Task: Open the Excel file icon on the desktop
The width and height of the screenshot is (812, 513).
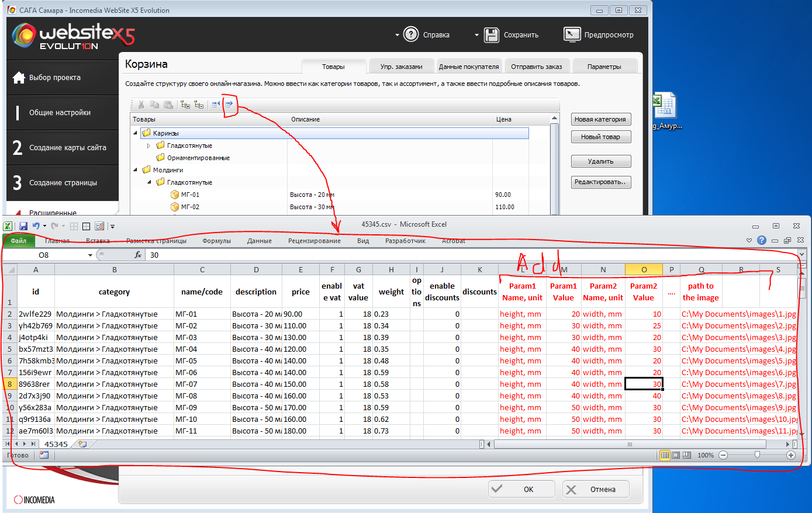Action: [665, 106]
